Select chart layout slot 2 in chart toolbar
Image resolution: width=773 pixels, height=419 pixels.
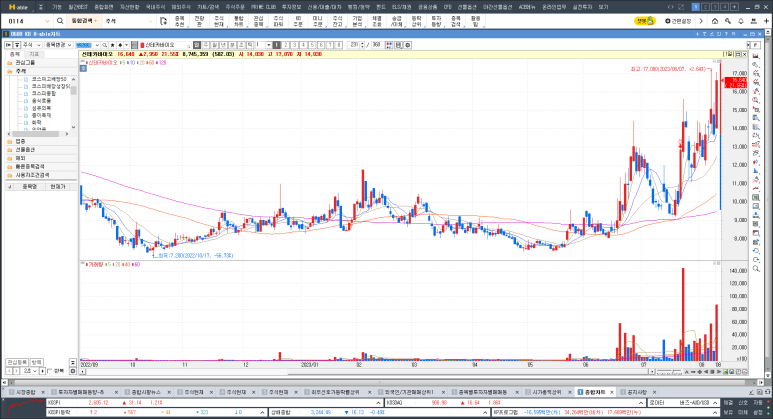pos(285,45)
